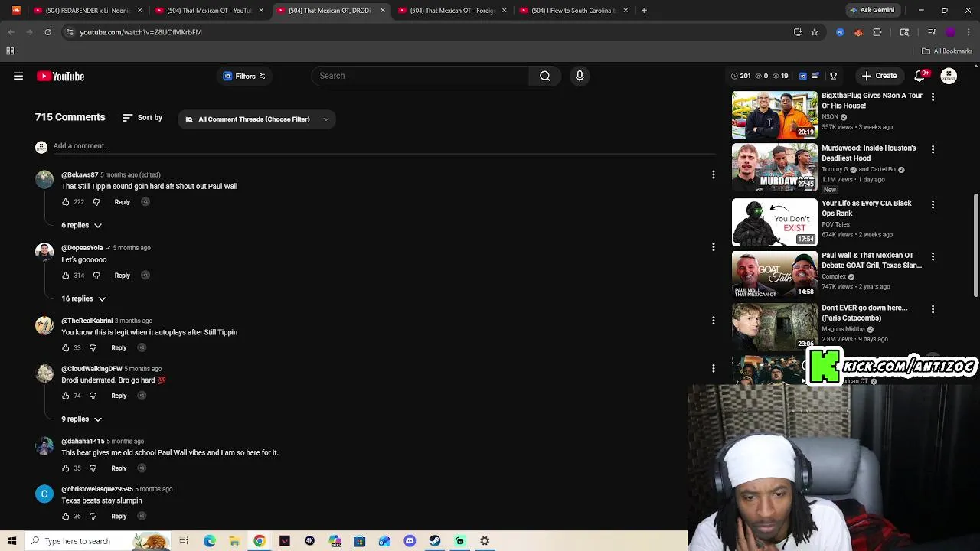Screen dimensions: 980x551
Task: Like the @dahaha1415 comment
Action: pyautogui.click(x=66, y=468)
